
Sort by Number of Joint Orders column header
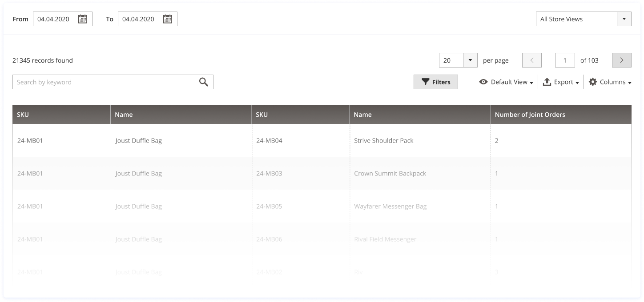click(530, 115)
